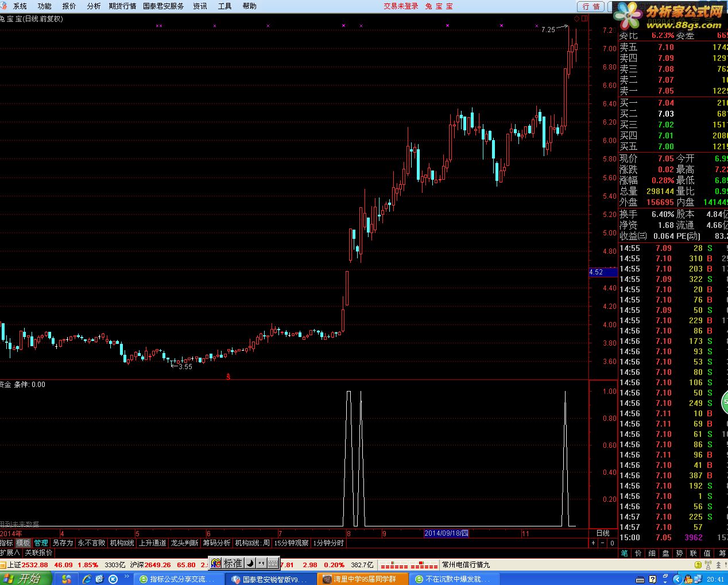This screenshot has height=585, width=728.
Task: Click the minus zoom-out button under 日线
Action: coord(603,543)
